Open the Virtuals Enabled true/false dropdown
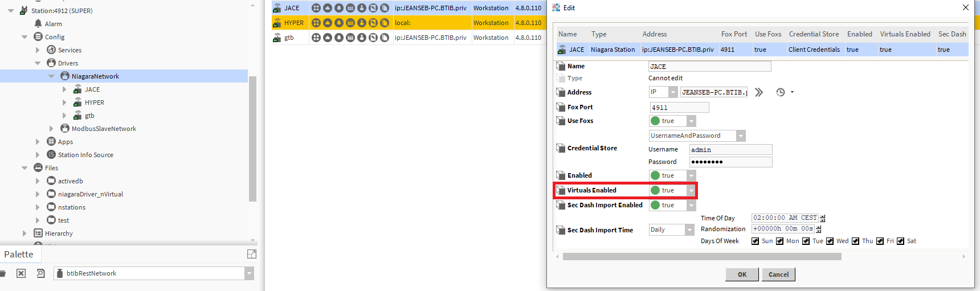980x291 pixels. pyautogui.click(x=691, y=190)
